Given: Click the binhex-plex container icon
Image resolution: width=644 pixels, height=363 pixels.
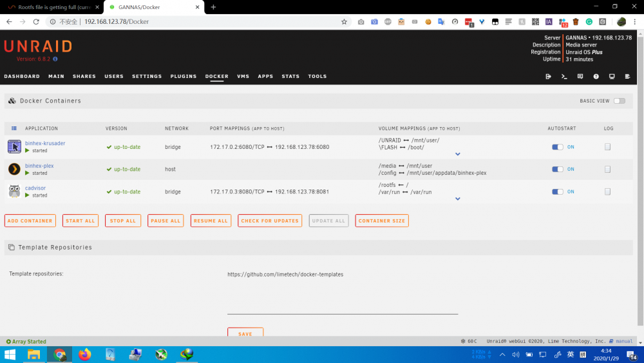Looking at the screenshot, I should (x=14, y=169).
